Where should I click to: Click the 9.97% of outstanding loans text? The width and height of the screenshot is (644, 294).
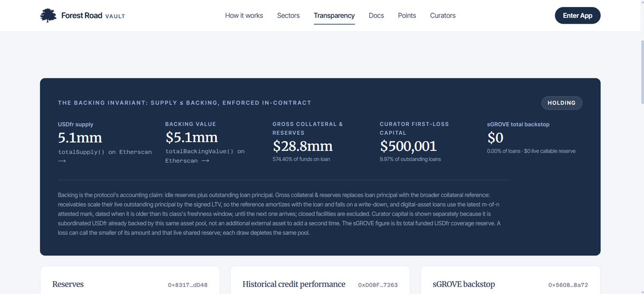pyautogui.click(x=411, y=159)
